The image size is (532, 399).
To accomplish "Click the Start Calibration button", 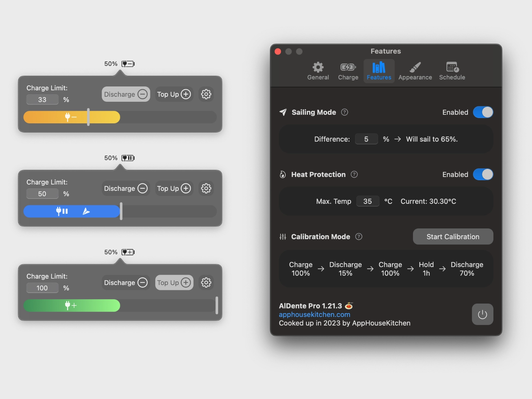I will (453, 237).
